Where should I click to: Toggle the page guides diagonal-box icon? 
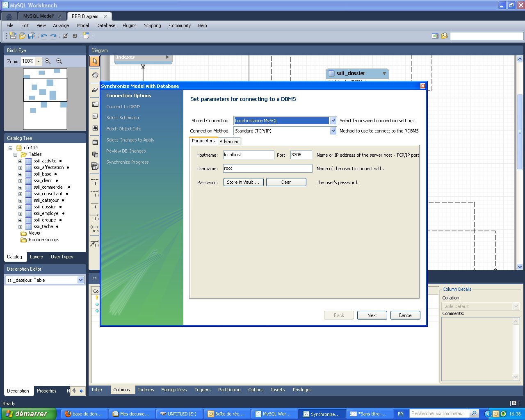coord(65,36)
